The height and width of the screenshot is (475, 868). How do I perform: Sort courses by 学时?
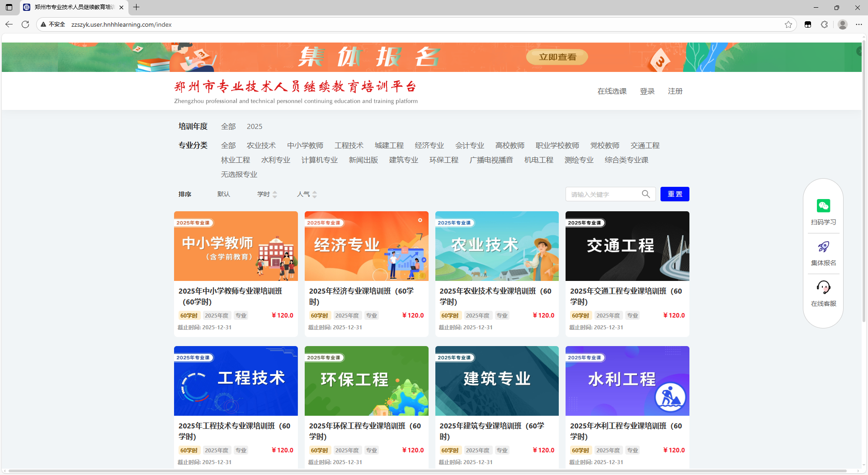coord(267,194)
